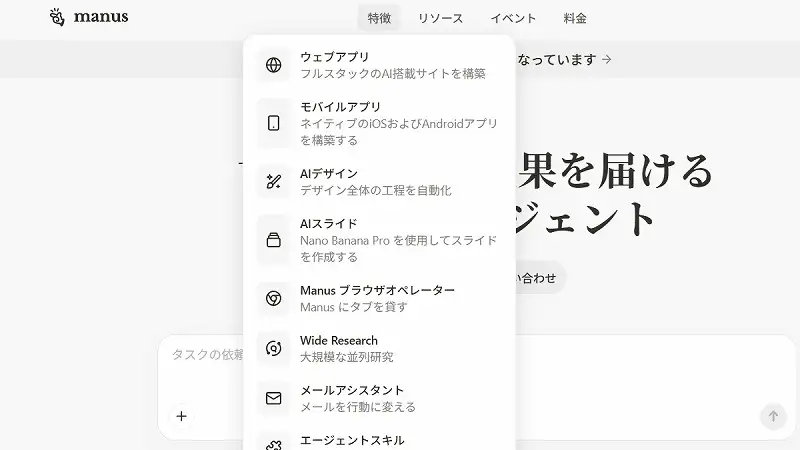Click the Chrome icon for Manus ブラウザオペレーター
Screen dimensions: 800x450
tap(273, 298)
